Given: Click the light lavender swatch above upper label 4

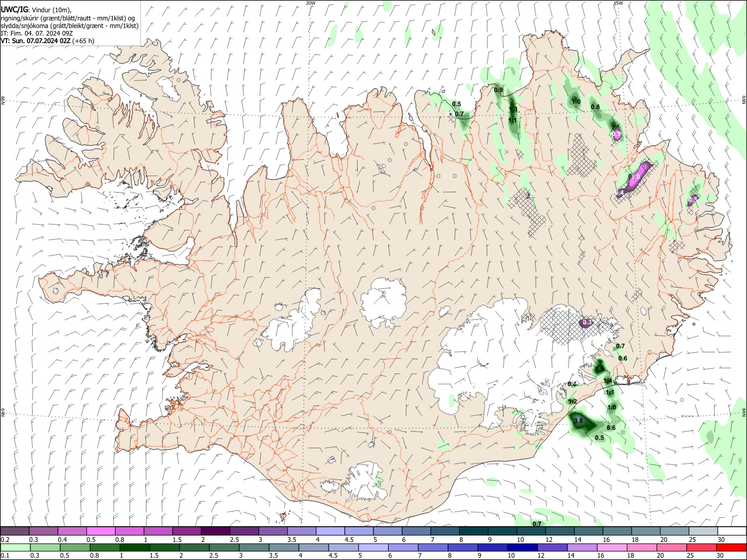Looking at the screenshot, I should click(x=330, y=531).
